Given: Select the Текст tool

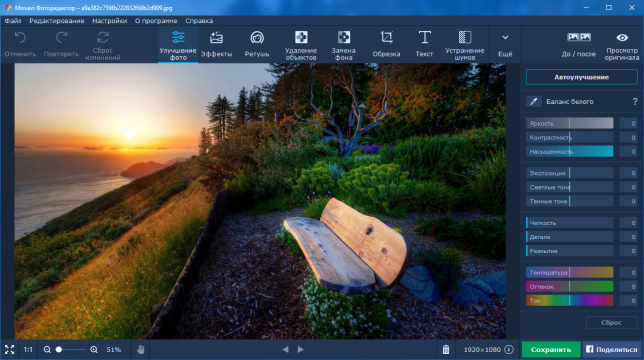Looking at the screenshot, I should coord(424,44).
